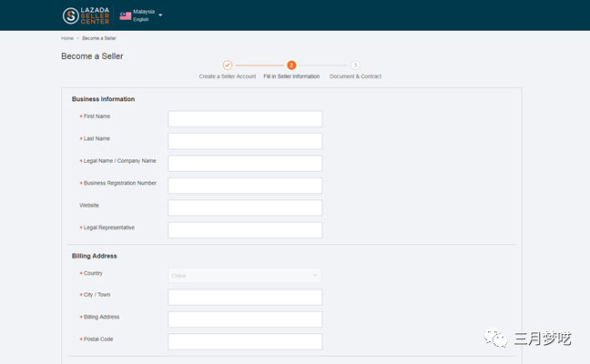The width and height of the screenshot is (590, 364).
Task: Click the First Name input field
Action: [245, 119]
